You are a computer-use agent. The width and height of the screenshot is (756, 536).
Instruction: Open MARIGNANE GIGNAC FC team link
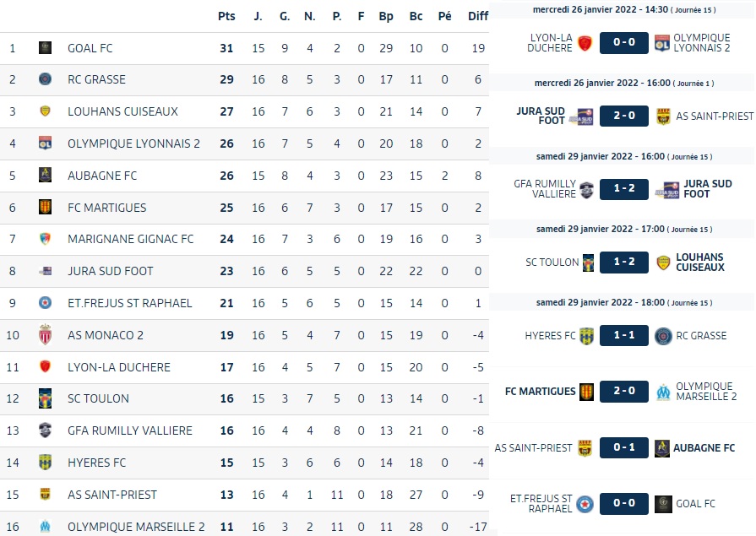[x=131, y=239]
